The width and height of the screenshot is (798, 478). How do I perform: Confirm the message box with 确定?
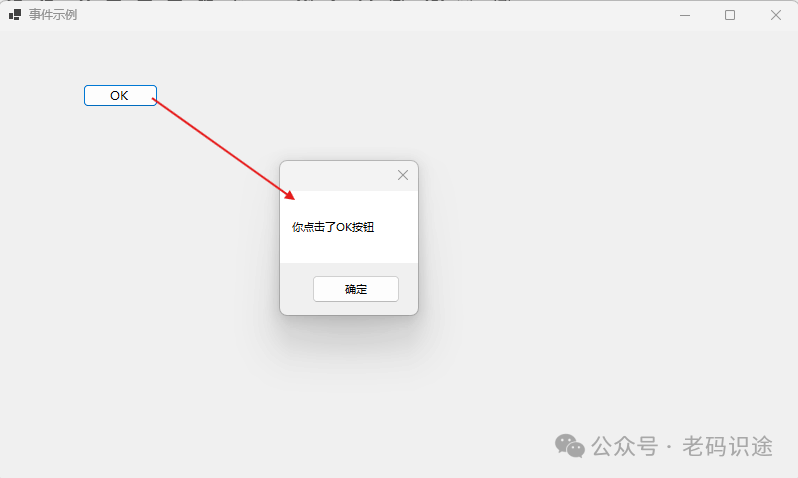click(x=356, y=289)
